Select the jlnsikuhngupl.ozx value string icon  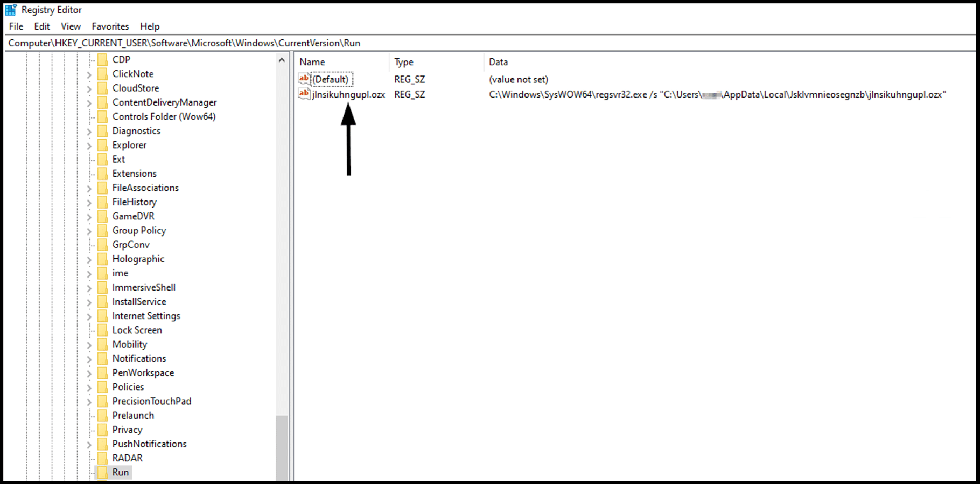point(304,94)
